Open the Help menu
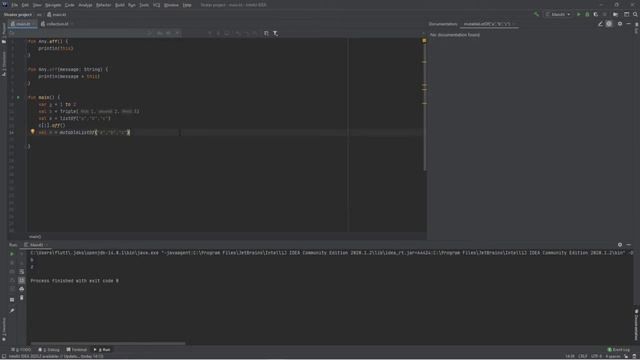Viewport: 640px width, 360px height. click(187, 5)
